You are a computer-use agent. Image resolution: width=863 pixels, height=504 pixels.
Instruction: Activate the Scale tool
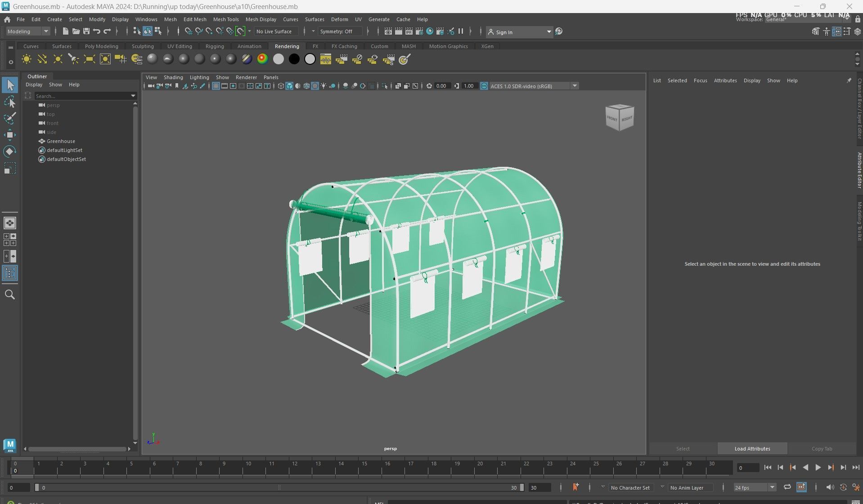pos(10,168)
